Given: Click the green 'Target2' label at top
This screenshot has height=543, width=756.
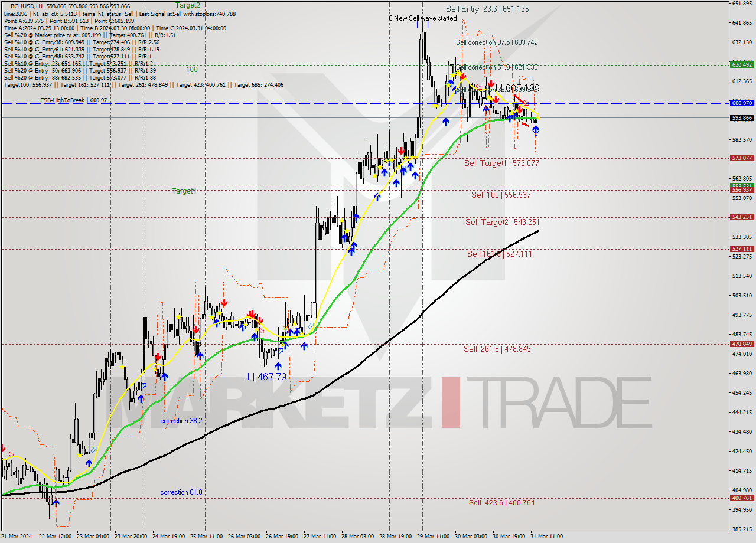Looking at the screenshot, I should (x=187, y=5).
